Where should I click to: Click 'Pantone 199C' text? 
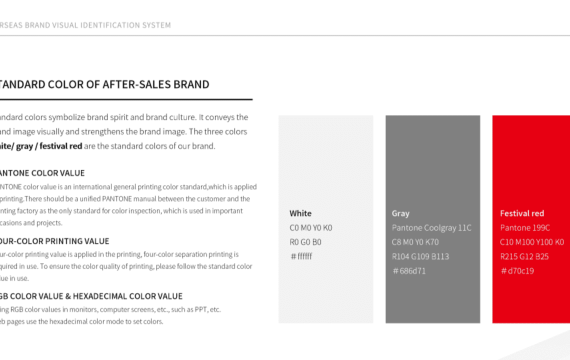(x=525, y=228)
